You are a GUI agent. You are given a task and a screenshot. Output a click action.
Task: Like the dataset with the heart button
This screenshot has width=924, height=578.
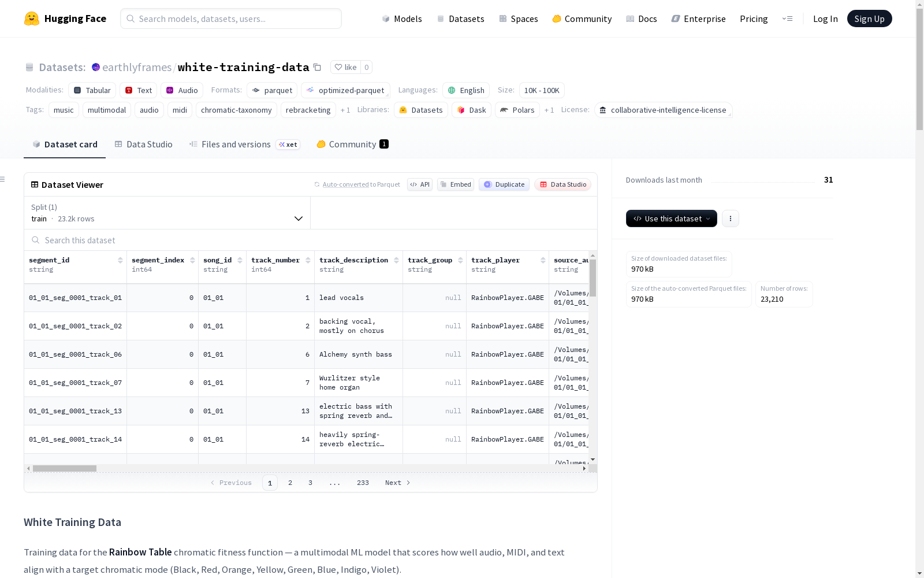(345, 67)
